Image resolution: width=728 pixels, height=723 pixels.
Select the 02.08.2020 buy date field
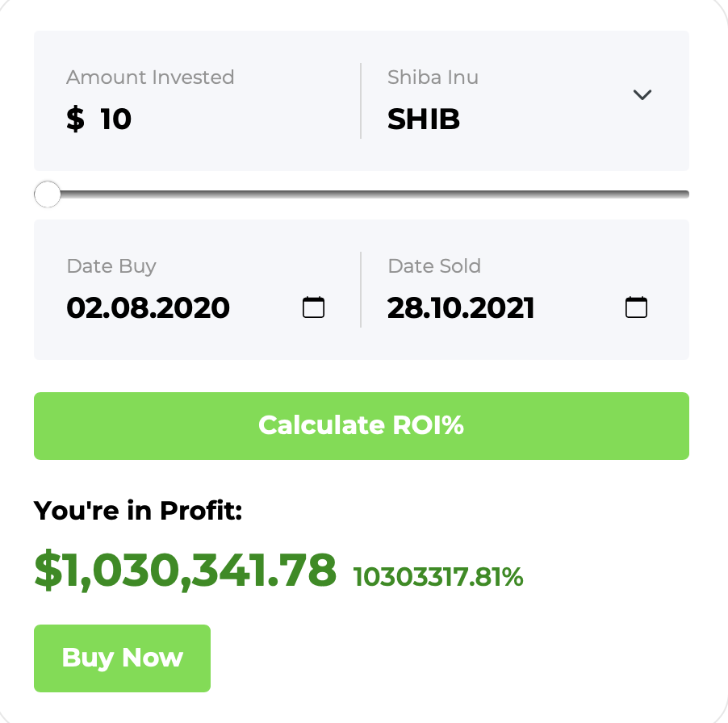coord(149,308)
